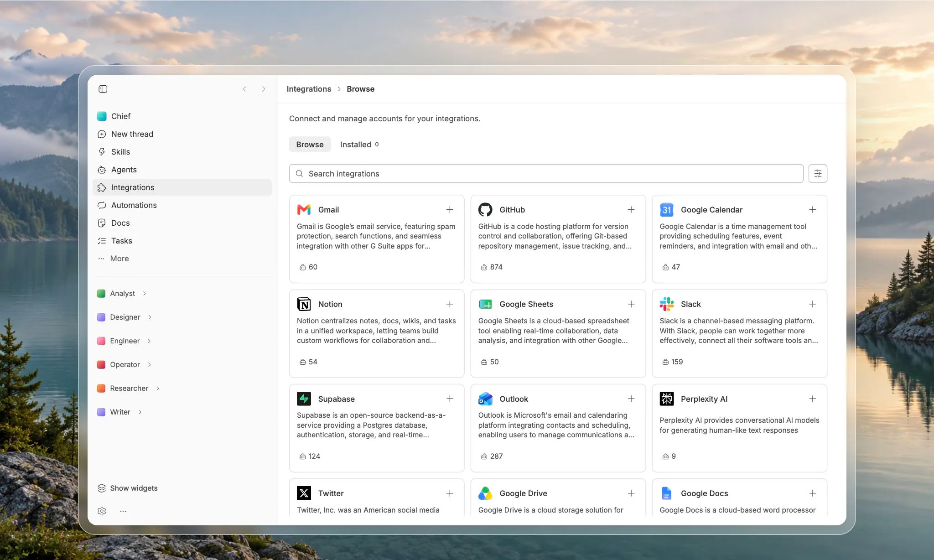The image size is (934, 560).
Task: Add the GitHub integration with plus icon
Action: coord(631,209)
